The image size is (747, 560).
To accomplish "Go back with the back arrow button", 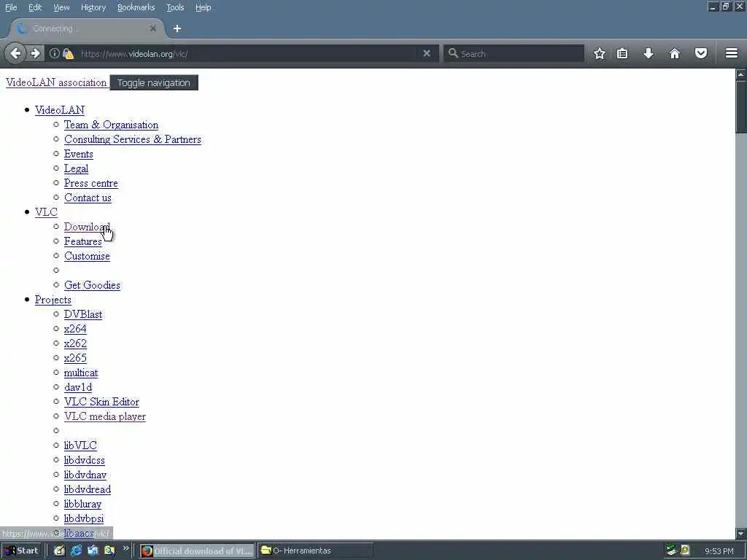I will pos(15,53).
